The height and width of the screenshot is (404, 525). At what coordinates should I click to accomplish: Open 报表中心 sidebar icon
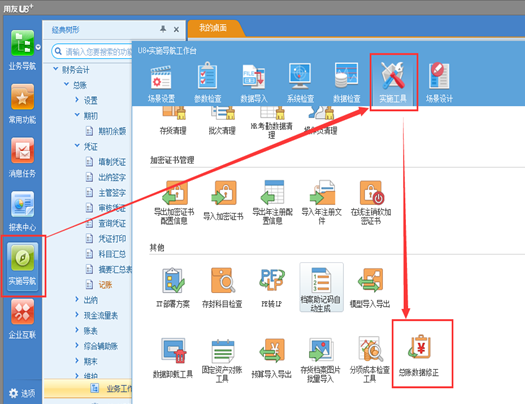(x=22, y=211)
